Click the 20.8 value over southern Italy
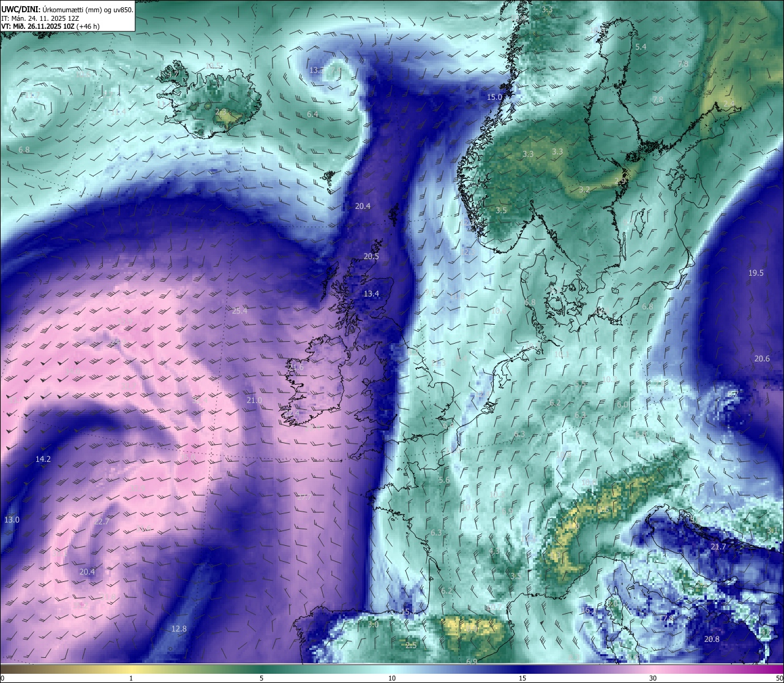Viewport: 784px width, 683px height. 712,639
